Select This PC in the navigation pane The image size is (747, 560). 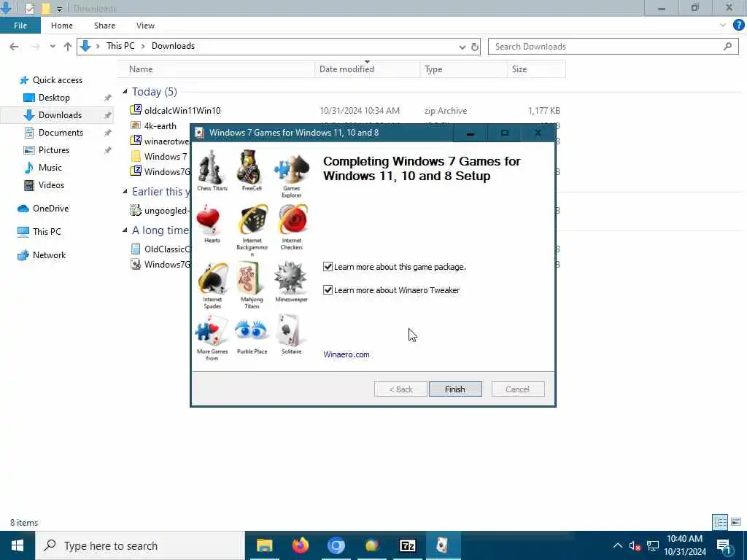point(47,232)
